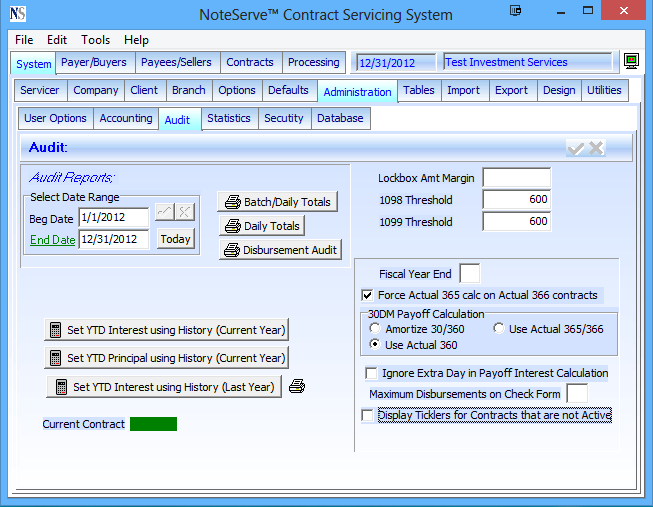This screenshot has height=507, width=653.
Task: Click the 1099 Threshold field
Action: pyautogui.click(x=517, y=221)
